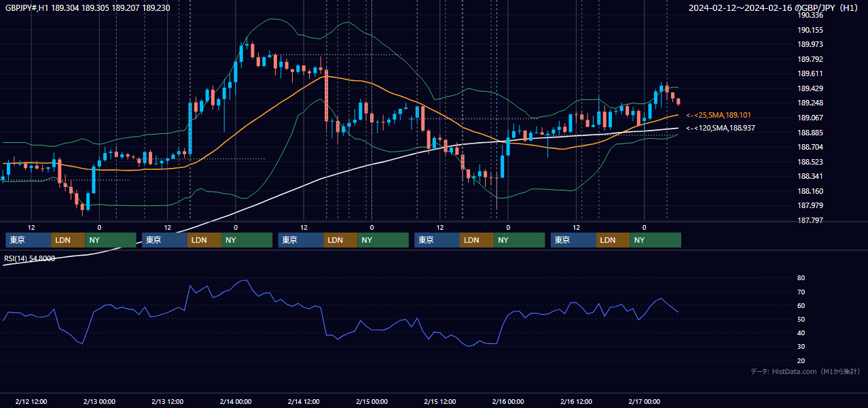
Task: Click price axis value 188.704
Action: tap(810, 147)
